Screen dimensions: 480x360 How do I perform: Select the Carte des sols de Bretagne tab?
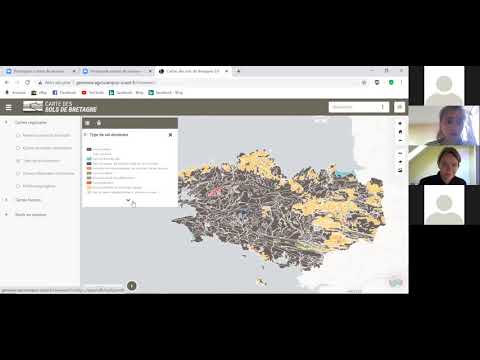click(193, 71)
